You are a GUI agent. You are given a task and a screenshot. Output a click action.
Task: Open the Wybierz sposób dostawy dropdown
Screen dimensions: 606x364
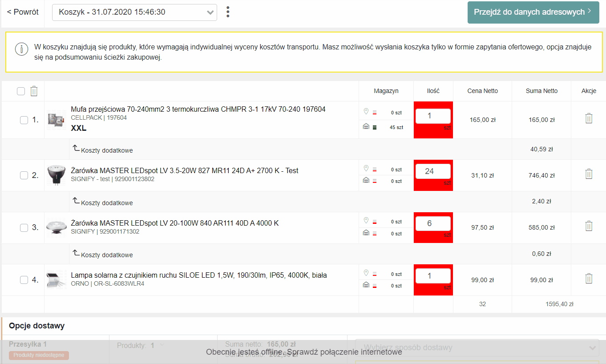click(477, 348)
